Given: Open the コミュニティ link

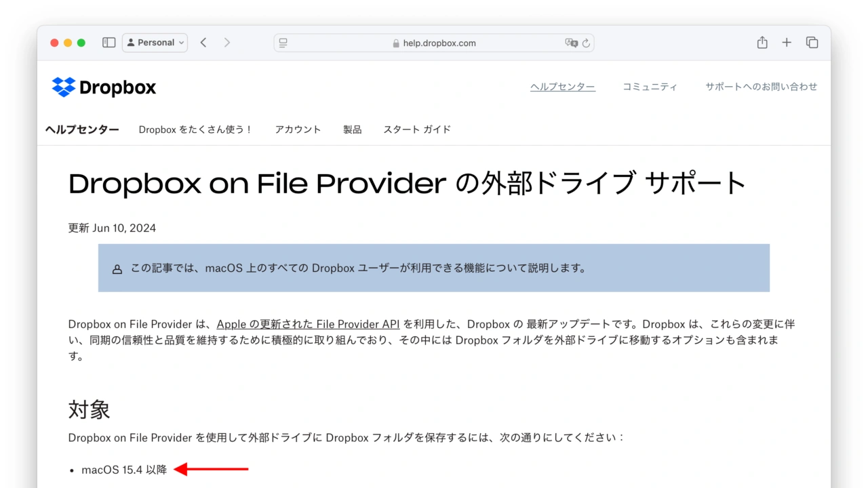Looking at the screenshot, I should pyautogui.click(x=650, y=87).
